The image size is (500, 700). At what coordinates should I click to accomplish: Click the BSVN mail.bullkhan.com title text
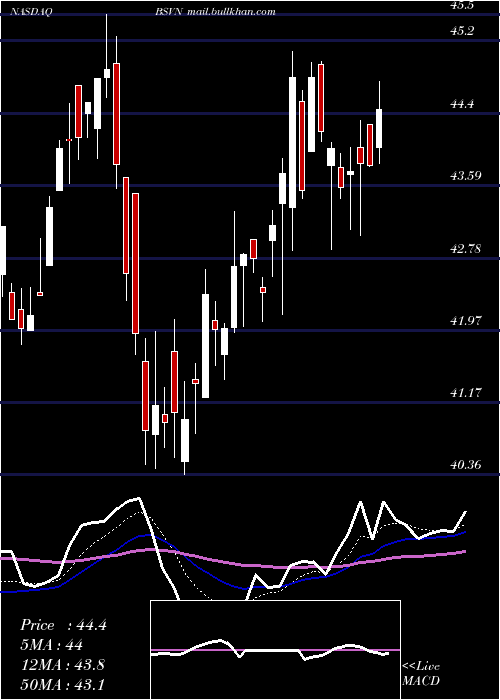pos(215,12)
